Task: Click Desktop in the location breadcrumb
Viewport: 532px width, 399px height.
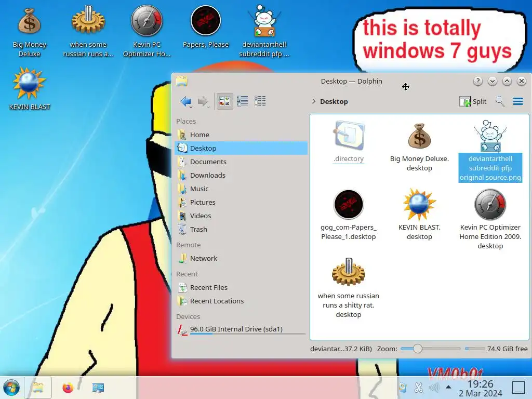Action: click(x=334, y=101)
